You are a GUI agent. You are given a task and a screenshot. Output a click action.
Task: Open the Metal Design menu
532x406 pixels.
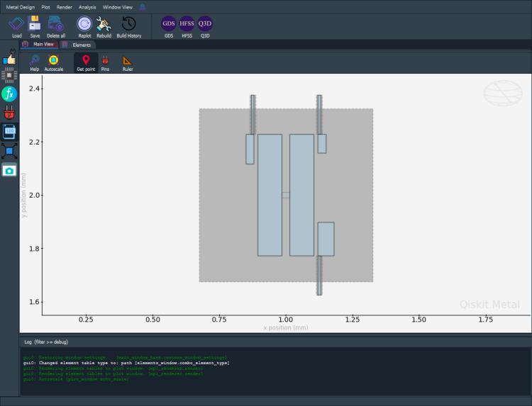[x=21, y=7]
